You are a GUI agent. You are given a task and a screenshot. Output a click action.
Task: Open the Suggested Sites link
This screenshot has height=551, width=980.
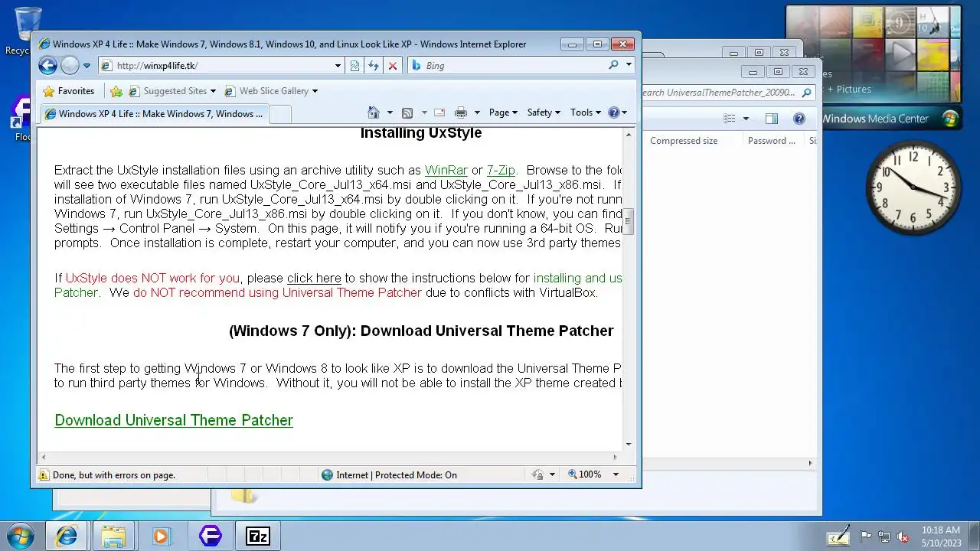175,91
